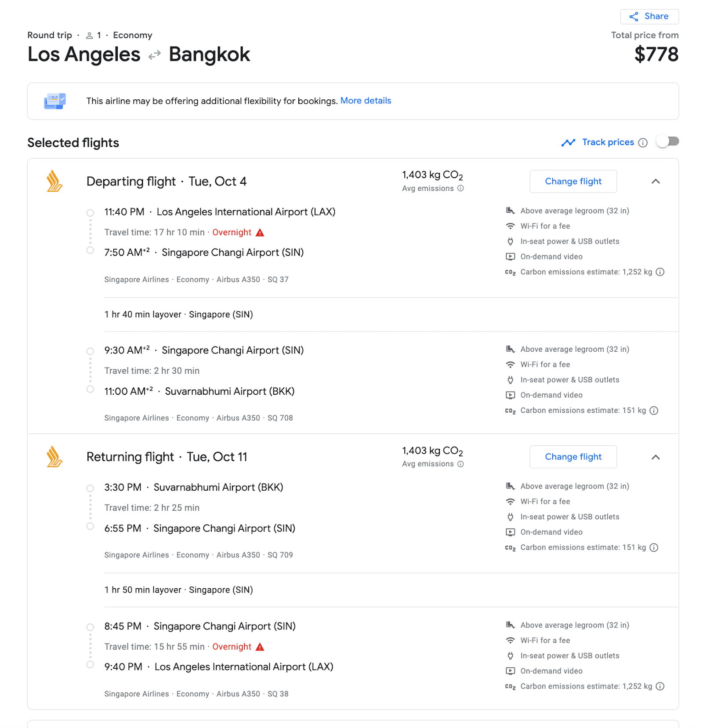This screenshot has height=728, width=703.
Task: Click the Avg emissions info icon for departing flight
Action: click(460, 188)
